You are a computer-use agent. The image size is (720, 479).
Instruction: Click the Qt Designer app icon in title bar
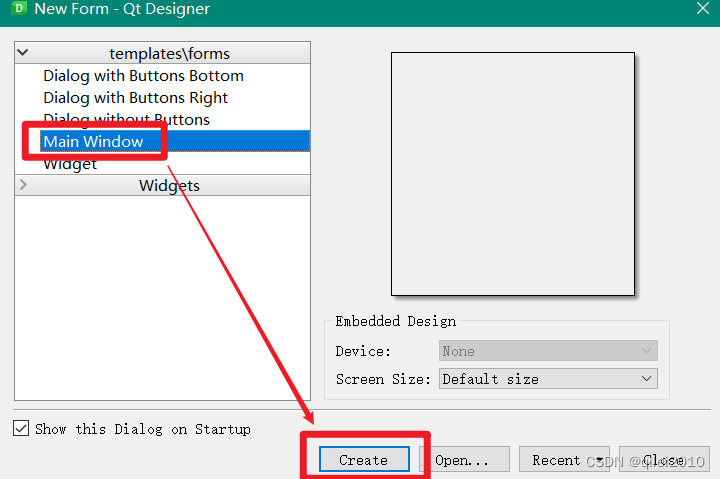coord(18,8)
